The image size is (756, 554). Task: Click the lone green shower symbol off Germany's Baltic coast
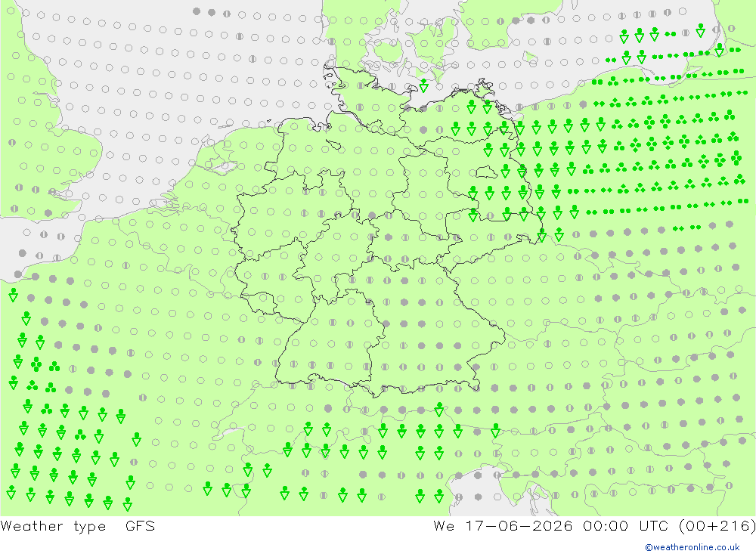(x=423, y=86)
